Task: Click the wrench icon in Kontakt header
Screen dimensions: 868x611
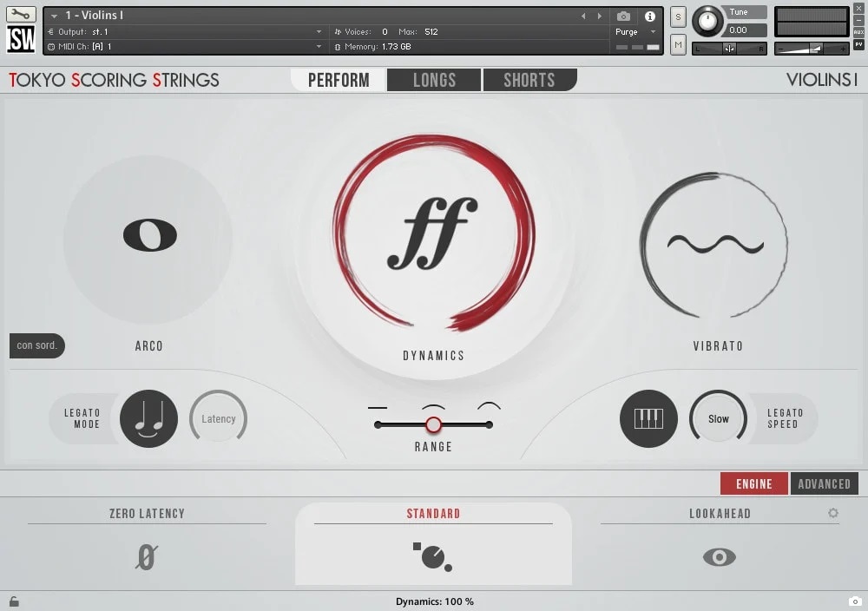Action: pyautogui.click(x=21, y=15)
